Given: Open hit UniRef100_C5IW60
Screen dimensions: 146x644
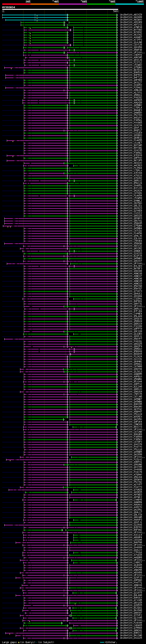Looking at the screenshot, I should pyautogui.click(x=131, y=65).
